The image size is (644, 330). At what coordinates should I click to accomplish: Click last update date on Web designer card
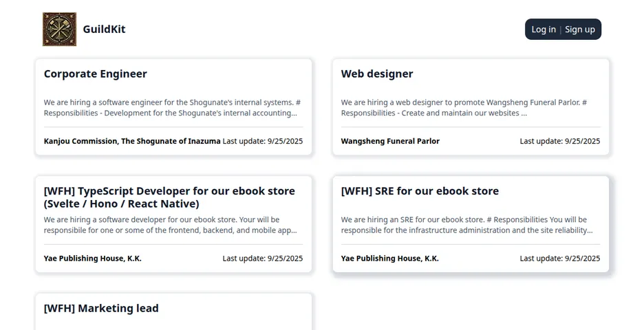coord(560,141)
